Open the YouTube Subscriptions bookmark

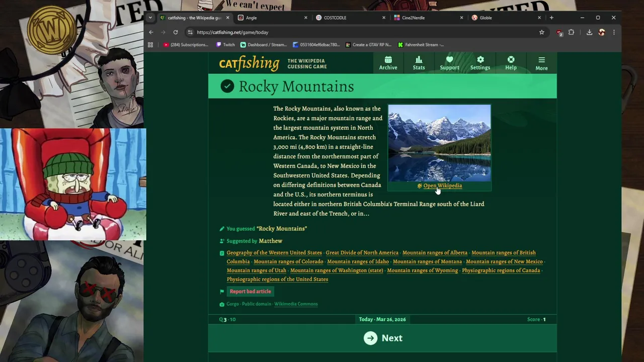(186, 45)
